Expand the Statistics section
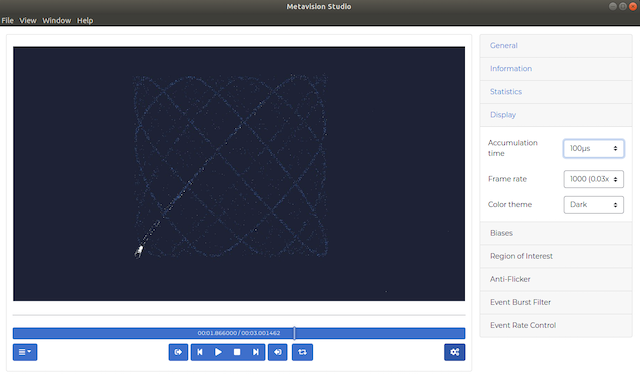This screenshot has width=640, height=379. tap(556, 92)
